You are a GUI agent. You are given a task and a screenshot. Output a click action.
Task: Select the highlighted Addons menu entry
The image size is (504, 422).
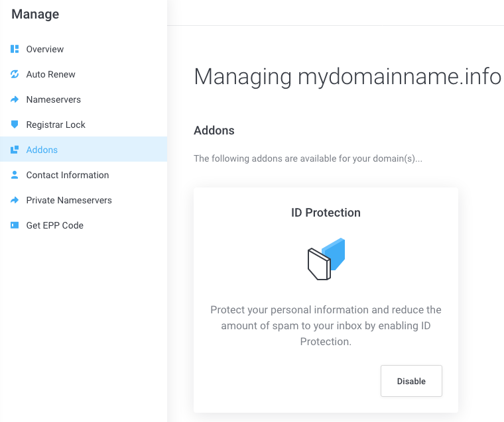(x=42, y=150)
